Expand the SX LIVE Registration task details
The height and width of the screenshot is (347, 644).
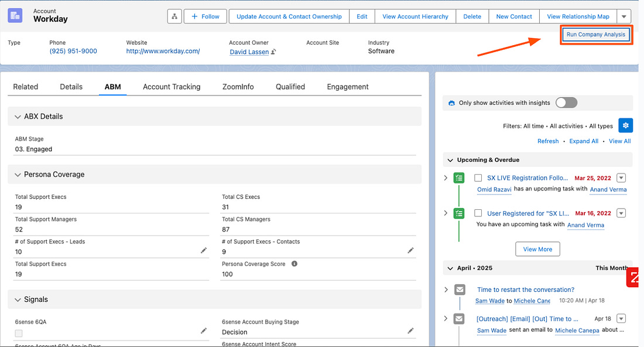pyautogui.click(x=446, y=178)
